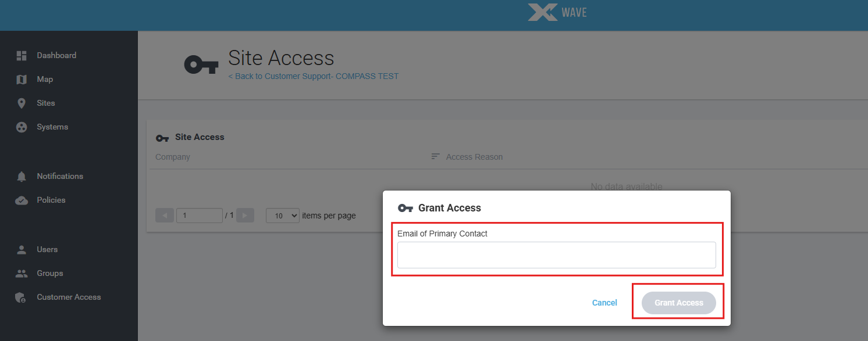Click the X Wave logo in header

click(557, 12)
